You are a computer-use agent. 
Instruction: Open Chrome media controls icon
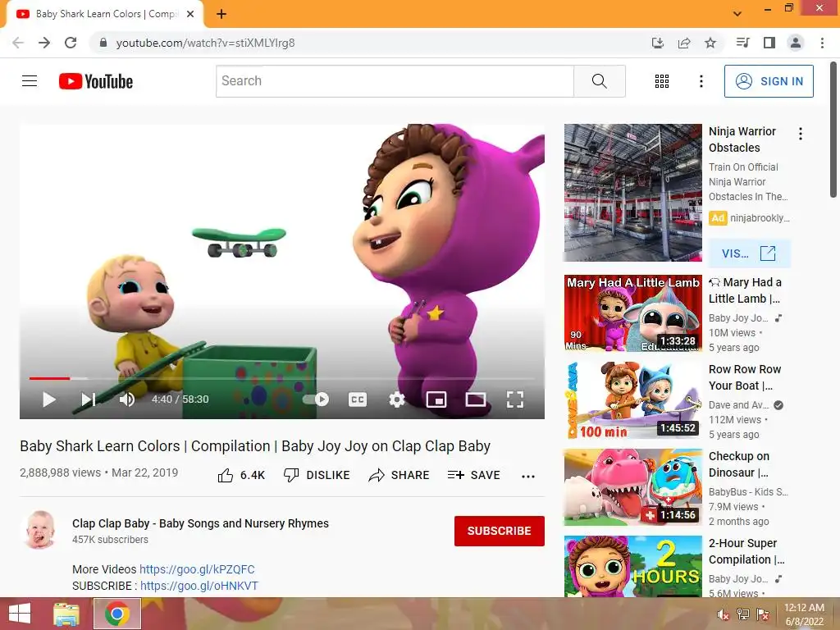click(742, 43)
